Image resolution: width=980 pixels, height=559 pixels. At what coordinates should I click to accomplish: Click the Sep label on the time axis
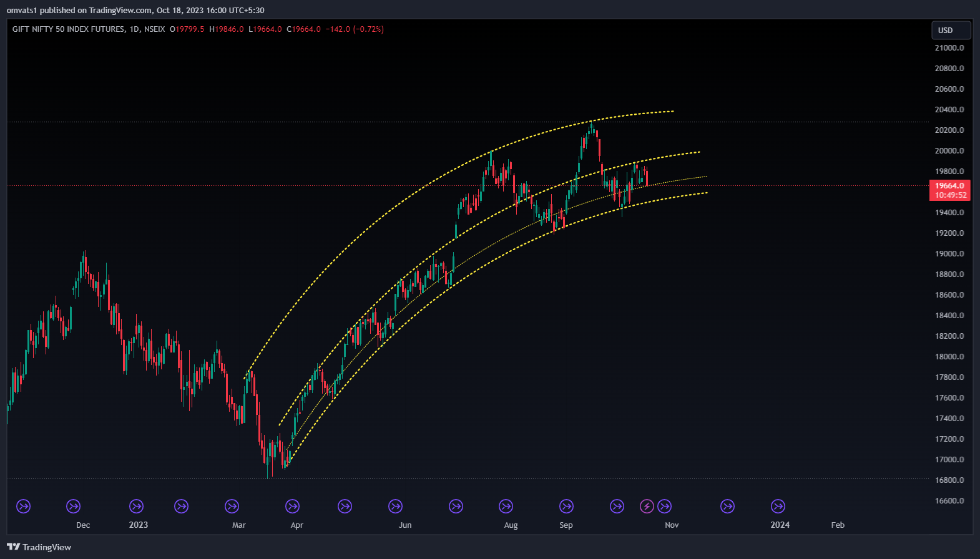point(566,525)
